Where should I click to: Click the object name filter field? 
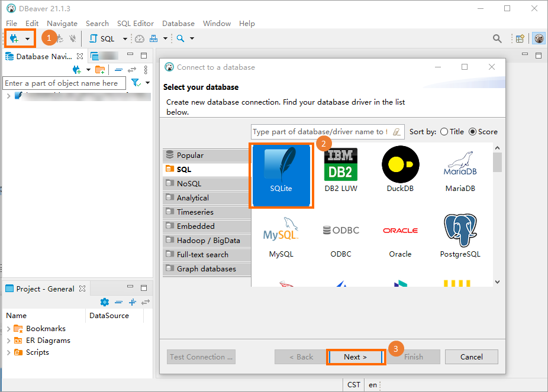point(65,83)
